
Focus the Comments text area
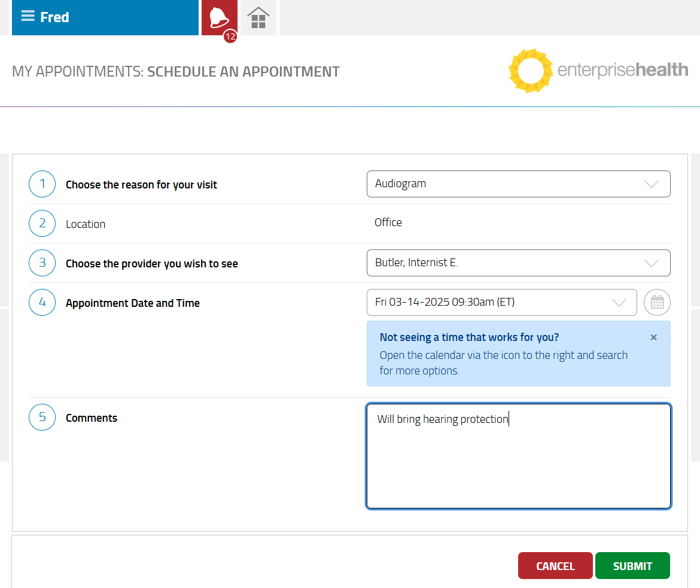tap(518, 461)
